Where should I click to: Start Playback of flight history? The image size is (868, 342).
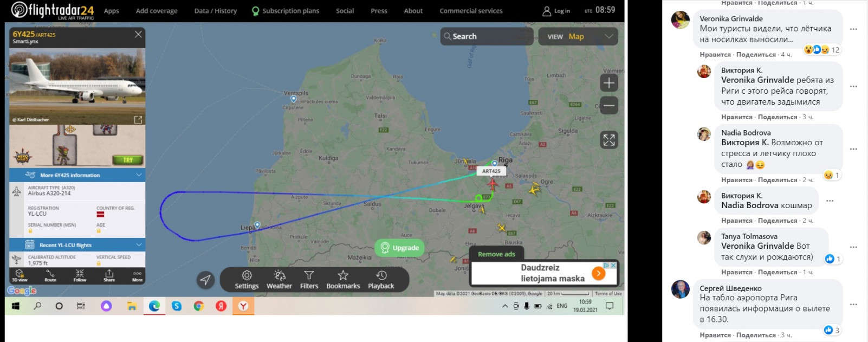(381, 280)
